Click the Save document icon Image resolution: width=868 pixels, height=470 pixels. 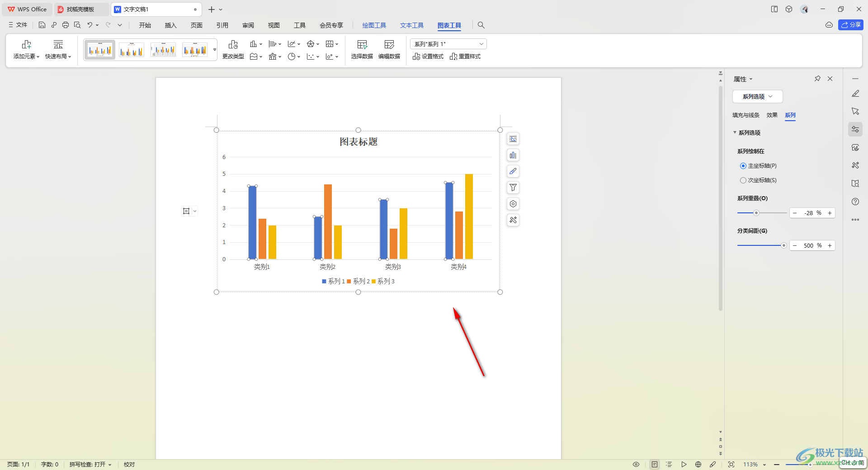point(42,25)
